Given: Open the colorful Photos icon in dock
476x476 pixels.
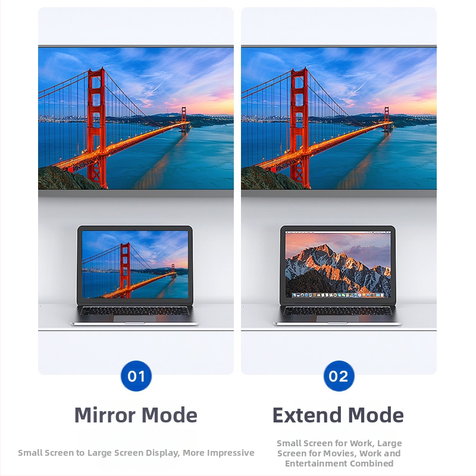Looking at the screenshot, I should tap(335, 295).
